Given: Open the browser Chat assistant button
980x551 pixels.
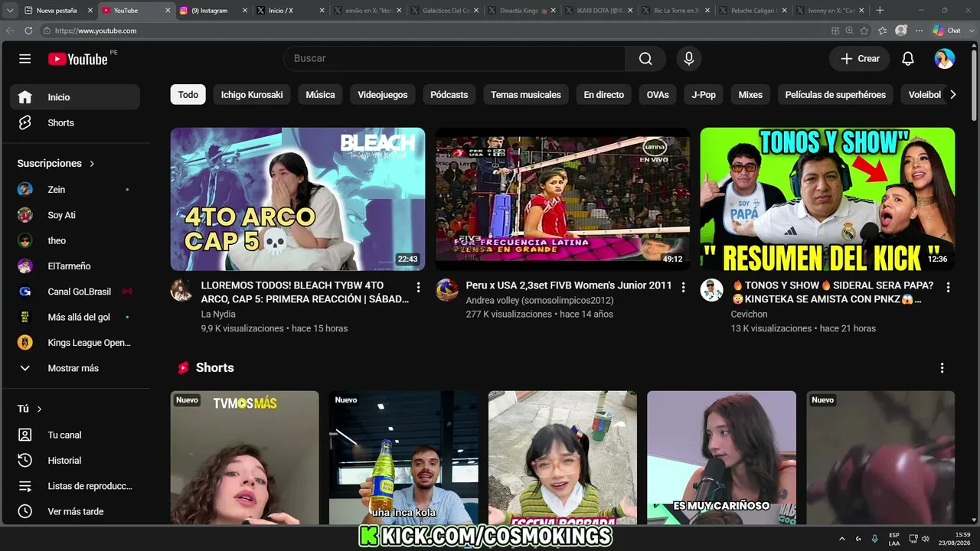Looking at the screenshot, I should pyautogui.click(x=947, y=31).
